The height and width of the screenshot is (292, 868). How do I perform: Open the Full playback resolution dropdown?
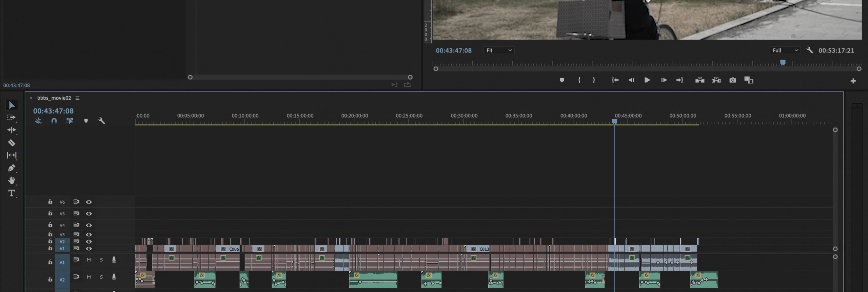point(785,50)
